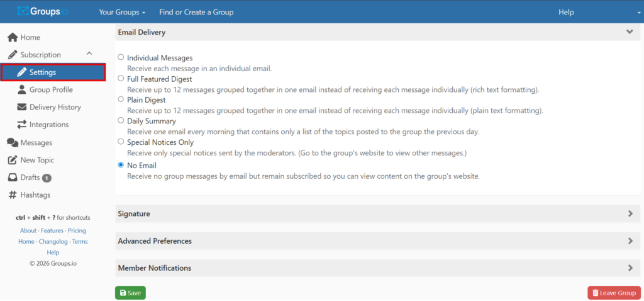Screen dimensions: 644x301
Task: Click the Delivery History envelope icon
Action: coord(22,107)
